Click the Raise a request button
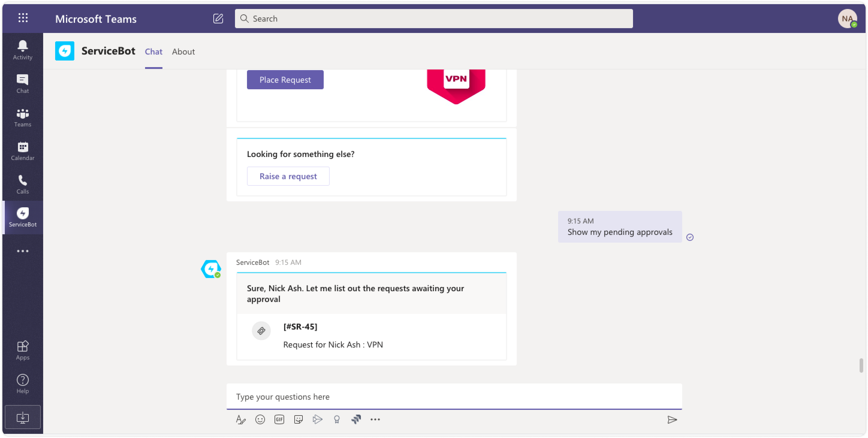868x438 pixels. coord(288,176)
